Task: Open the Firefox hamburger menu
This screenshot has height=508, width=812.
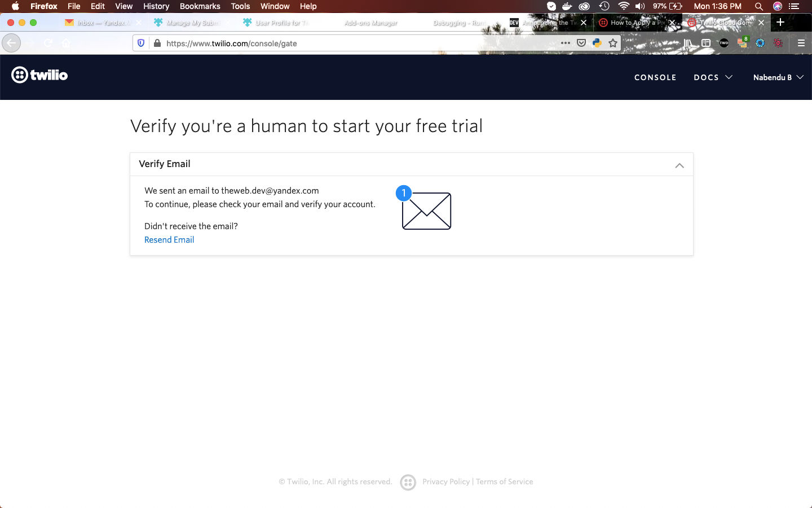Action: 801,43
